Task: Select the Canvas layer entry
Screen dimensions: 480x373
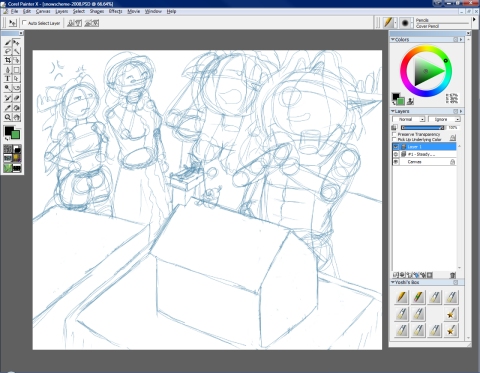Action: click(424, 162)
